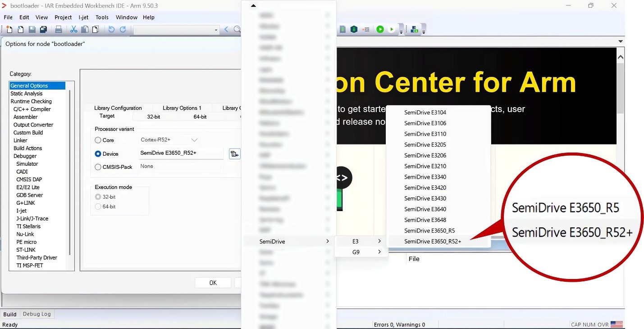Open the Cortex-R52+ core dropdown

(194, 140)
